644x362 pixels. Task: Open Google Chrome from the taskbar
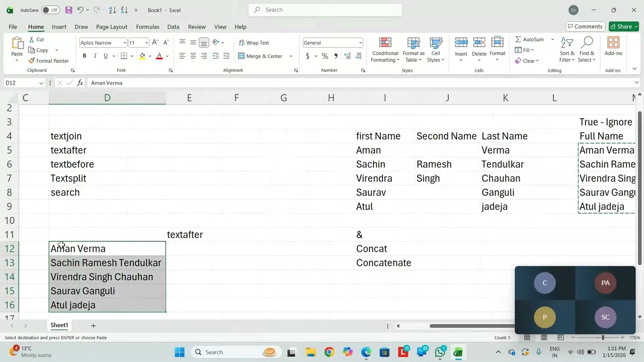[329, 352]
